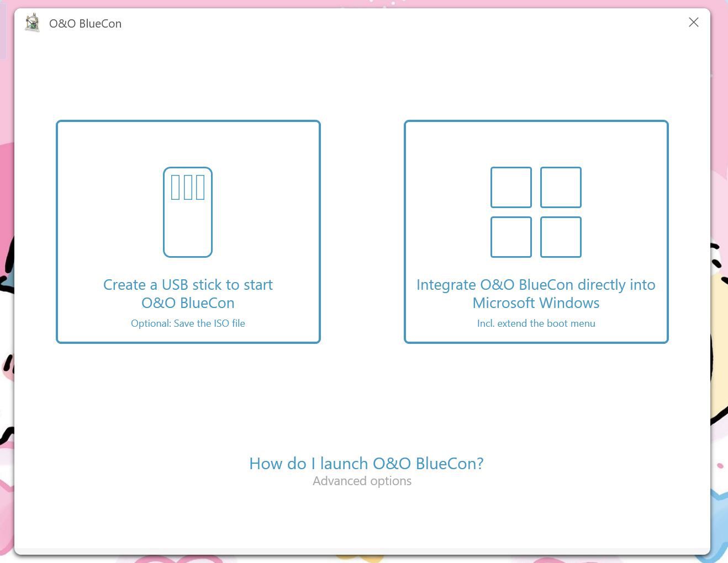Click the 'O&O BlueCon' window title text
The height and width of the screenshot is (563, 728).
(85, 23)
